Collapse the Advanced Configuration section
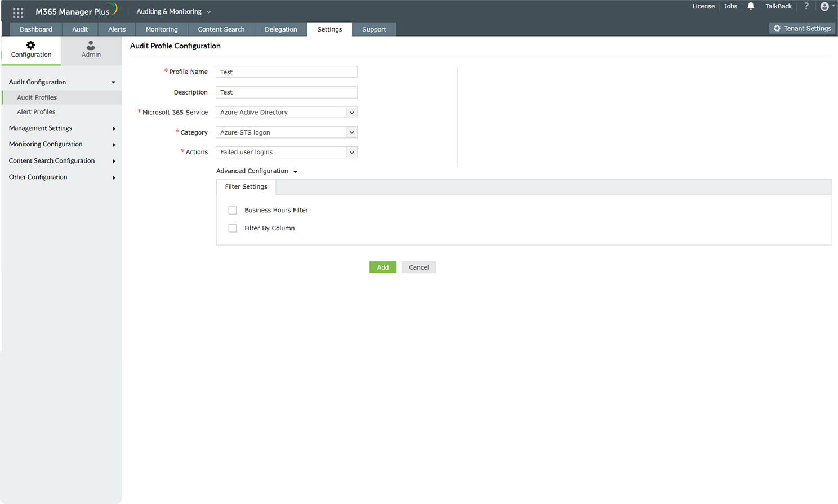This screenshot has height=504, width=838. pos(257,171)
